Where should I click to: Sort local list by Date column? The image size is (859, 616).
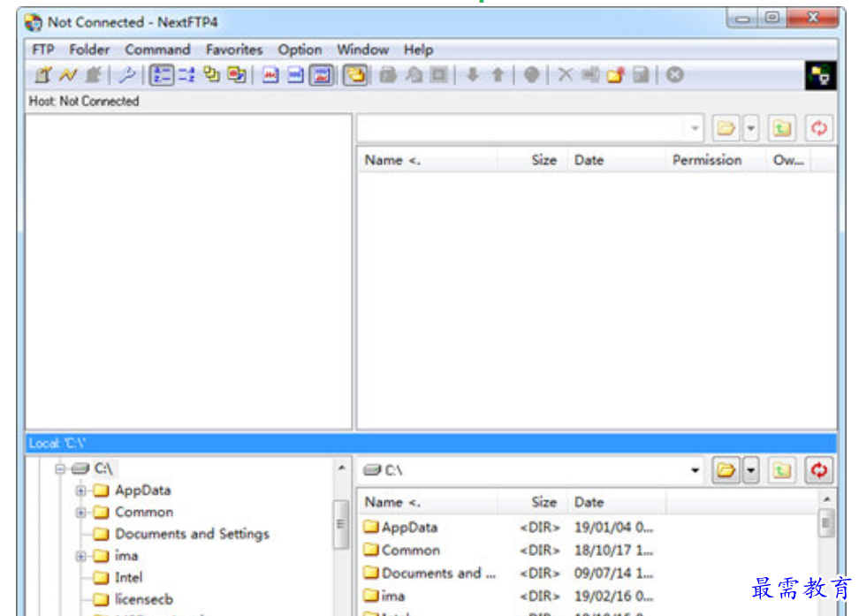pyautogui.click(x=616, y=503)
